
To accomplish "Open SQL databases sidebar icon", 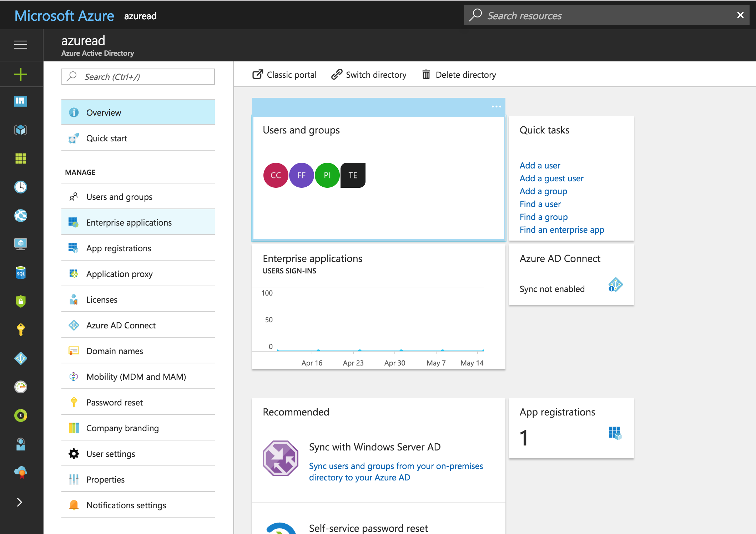I will click(x=21, y=273).
